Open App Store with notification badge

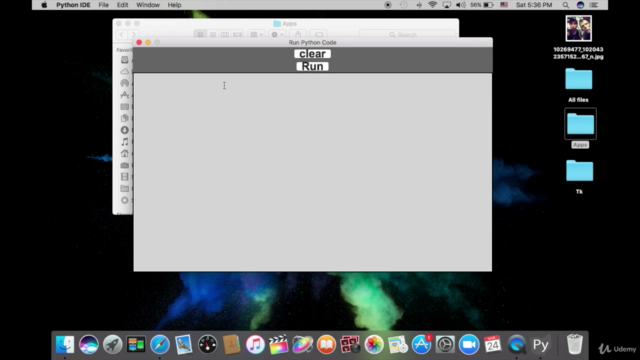pyautogui.click(x=421, y=344)
